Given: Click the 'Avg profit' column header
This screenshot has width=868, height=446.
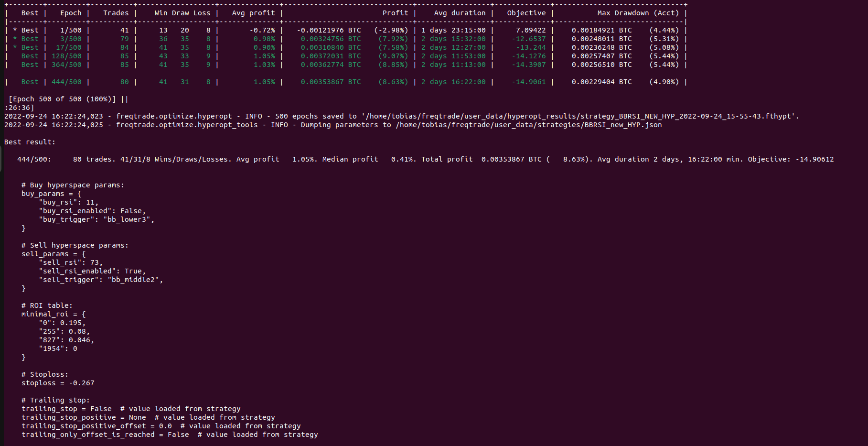Looking at the screenshot, I should click(253, 13).
